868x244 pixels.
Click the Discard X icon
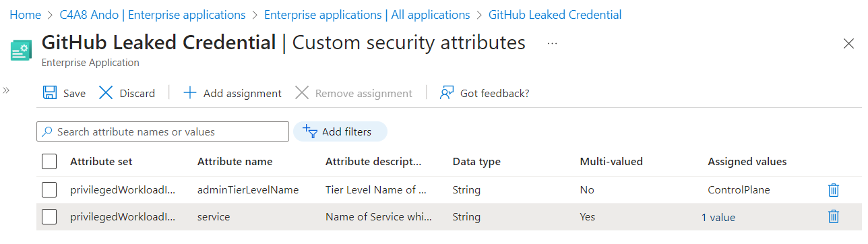click(x=106, y=93)
